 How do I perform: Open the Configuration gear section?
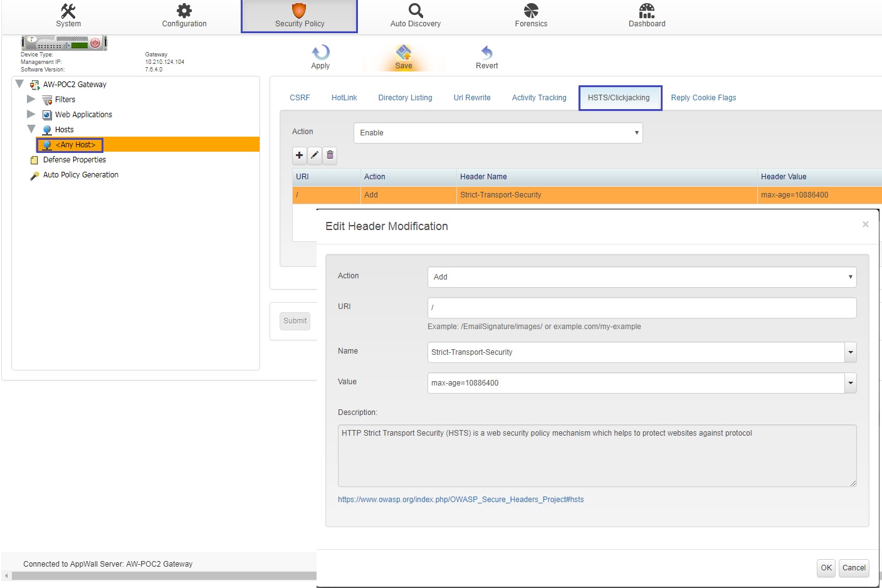(184, 16)
